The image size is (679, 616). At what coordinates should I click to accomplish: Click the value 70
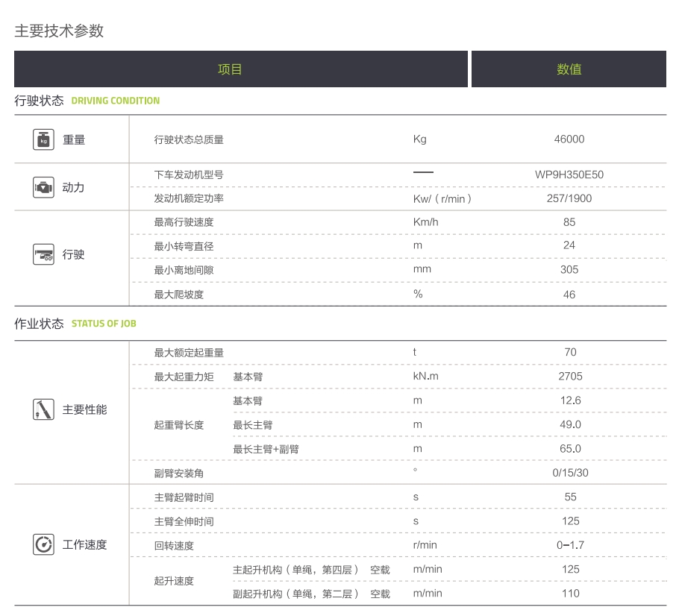coord(570,352)
